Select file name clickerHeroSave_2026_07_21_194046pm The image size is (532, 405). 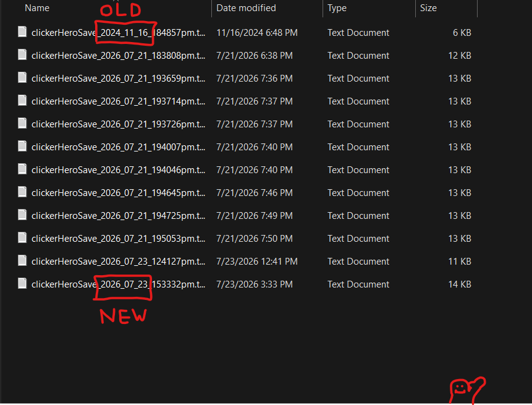(x=118, y=170)
